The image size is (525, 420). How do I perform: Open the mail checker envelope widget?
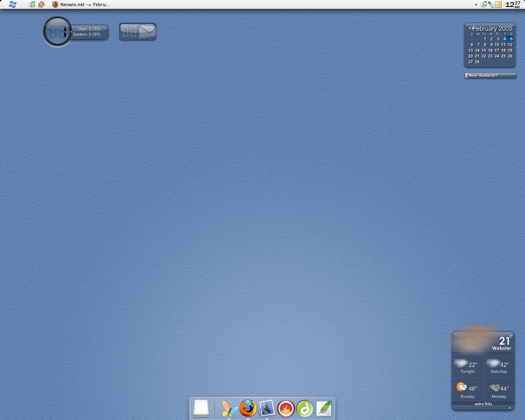138,32
